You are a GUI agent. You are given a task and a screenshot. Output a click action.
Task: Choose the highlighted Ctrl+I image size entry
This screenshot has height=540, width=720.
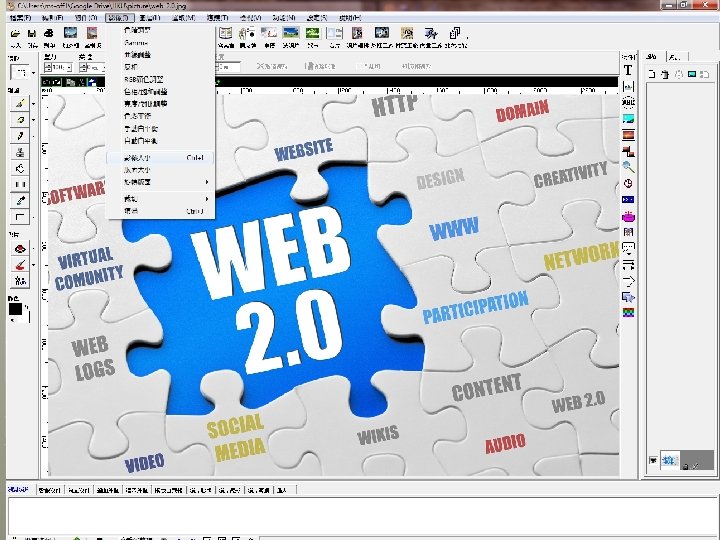160,158
